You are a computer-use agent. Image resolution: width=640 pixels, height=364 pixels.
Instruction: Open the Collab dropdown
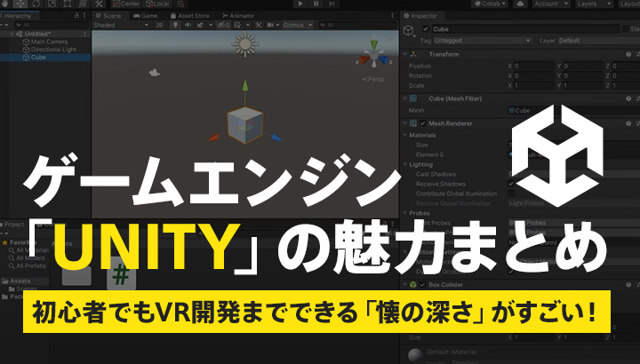tap(490, 4)
